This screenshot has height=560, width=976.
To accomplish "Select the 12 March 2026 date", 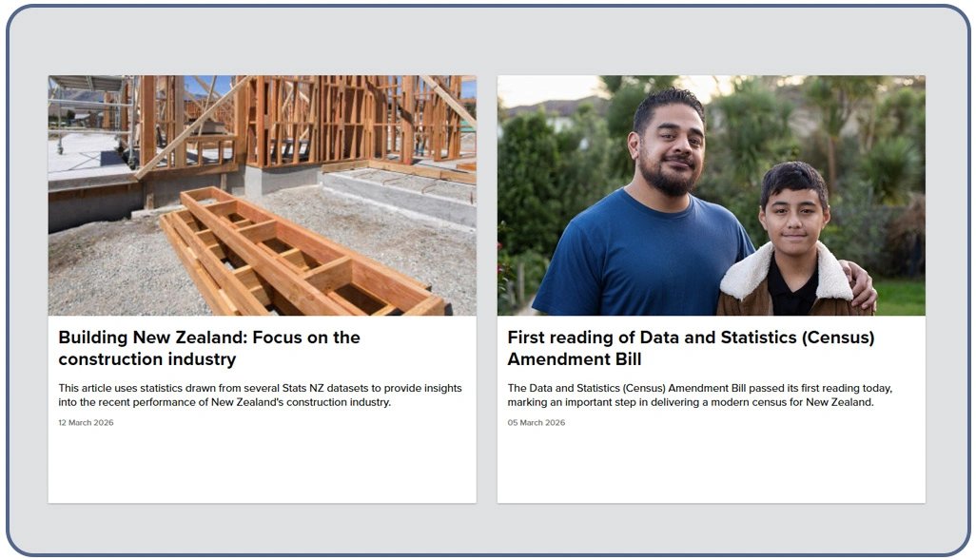I will 86,423.
